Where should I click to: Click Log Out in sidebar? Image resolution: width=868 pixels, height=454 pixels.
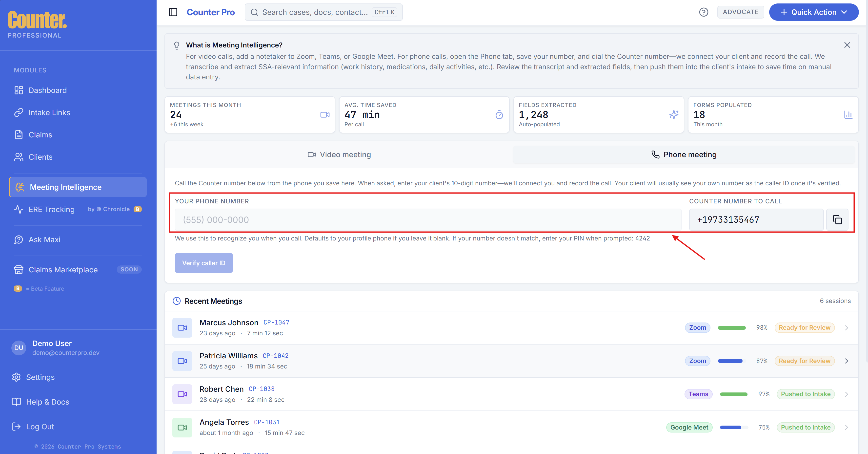pos(40,427)
